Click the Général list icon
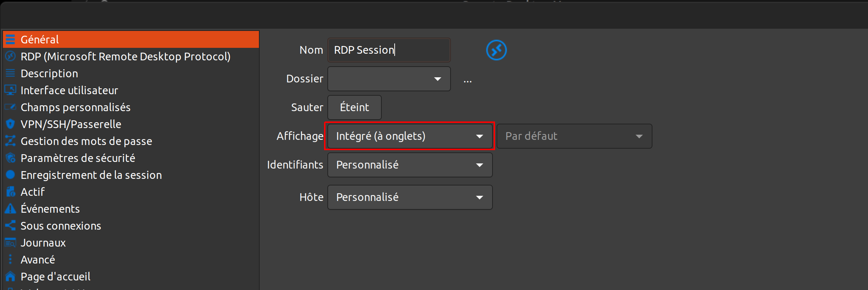The image size is (868, 290). click(x=10, y=39)
